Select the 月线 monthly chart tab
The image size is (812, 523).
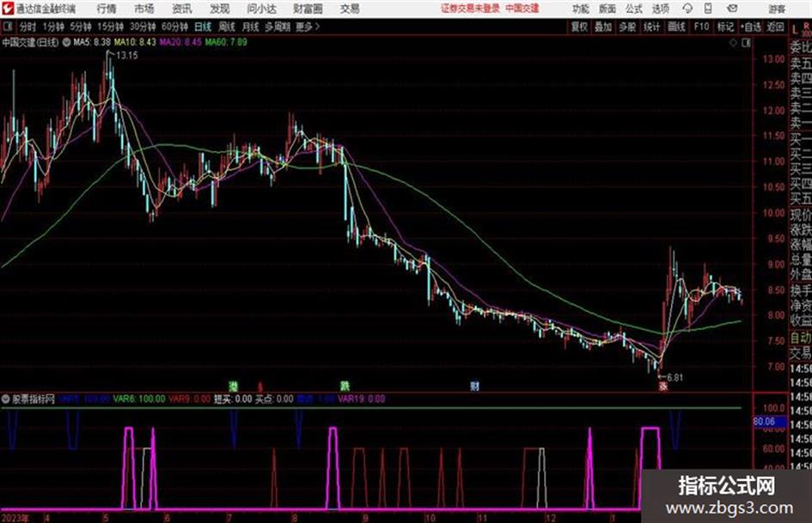coord(251,27)
